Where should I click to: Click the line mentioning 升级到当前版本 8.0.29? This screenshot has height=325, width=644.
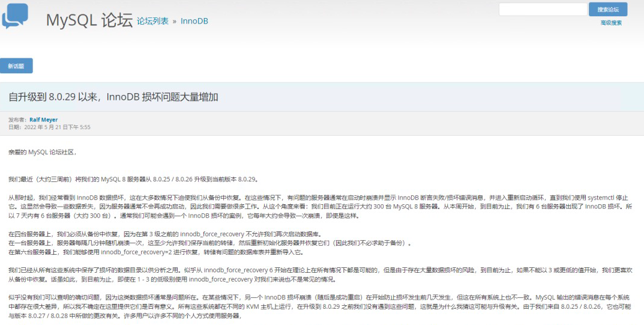133,179
